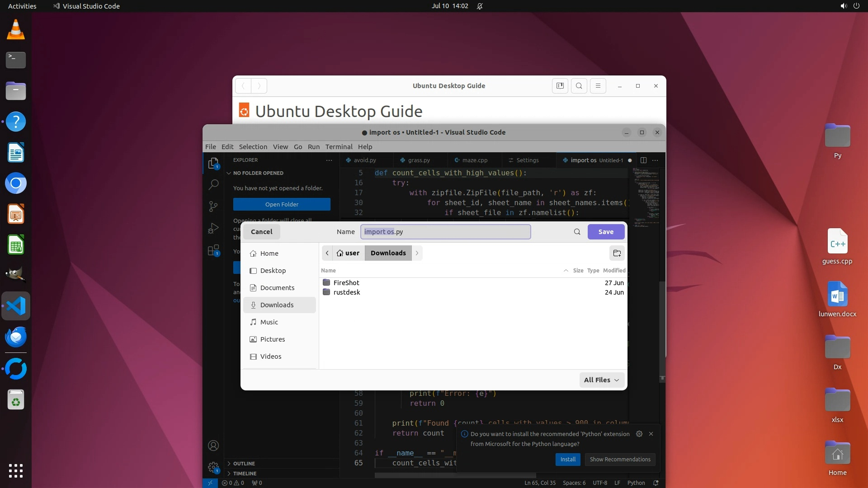The image size is (868, 488).
Task: Toggle sort order by Name column
Action: tap(328, 270)
